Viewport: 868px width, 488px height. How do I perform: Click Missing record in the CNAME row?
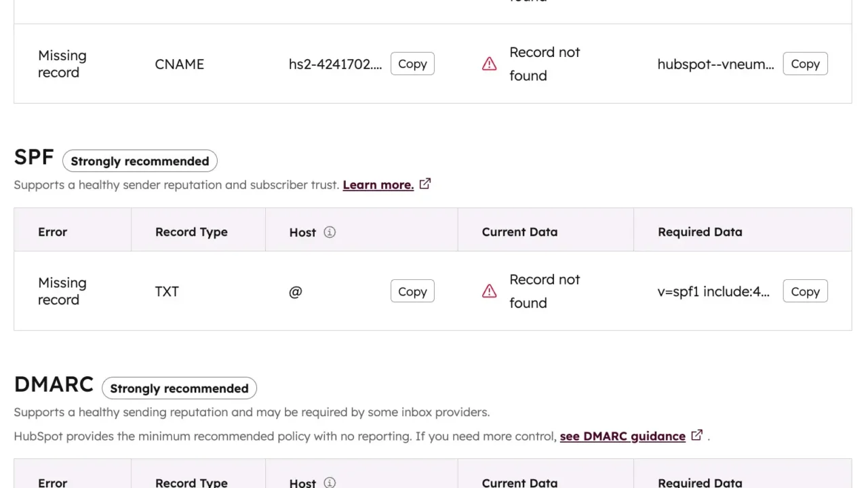[x=62, y=64]
